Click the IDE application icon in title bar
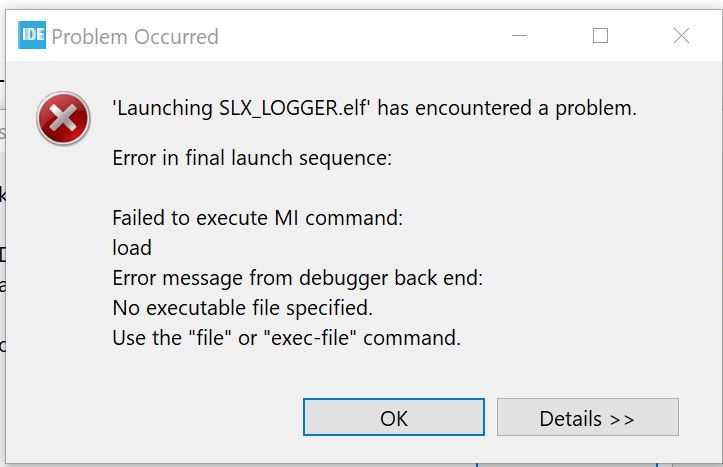Viewport: 723px width, 467px height. (32, 35)
